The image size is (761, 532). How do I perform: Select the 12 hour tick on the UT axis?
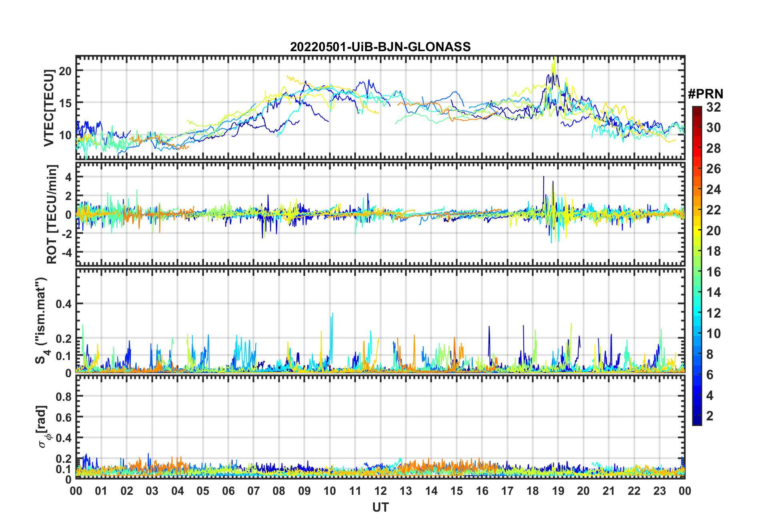pyautogui.click(x=380, y=491)
